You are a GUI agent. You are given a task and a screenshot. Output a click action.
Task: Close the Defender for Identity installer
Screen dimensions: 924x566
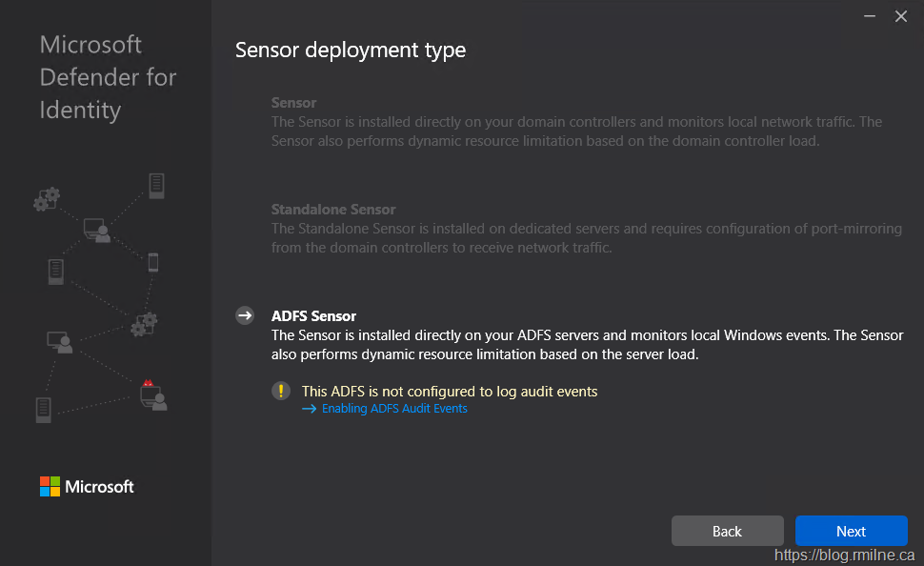(x=900, y=16)
